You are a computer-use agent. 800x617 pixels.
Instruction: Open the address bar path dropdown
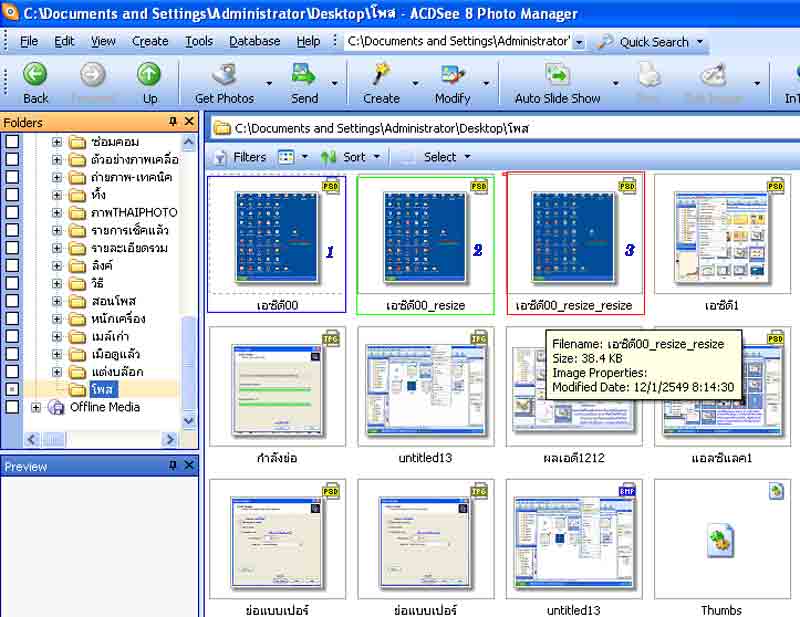(579, 42)
